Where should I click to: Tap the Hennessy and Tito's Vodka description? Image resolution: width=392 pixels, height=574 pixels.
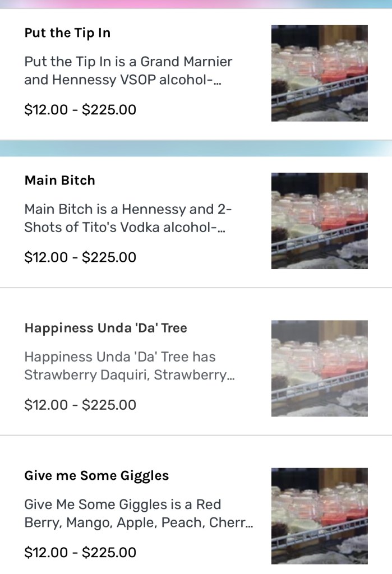(128, 218)
